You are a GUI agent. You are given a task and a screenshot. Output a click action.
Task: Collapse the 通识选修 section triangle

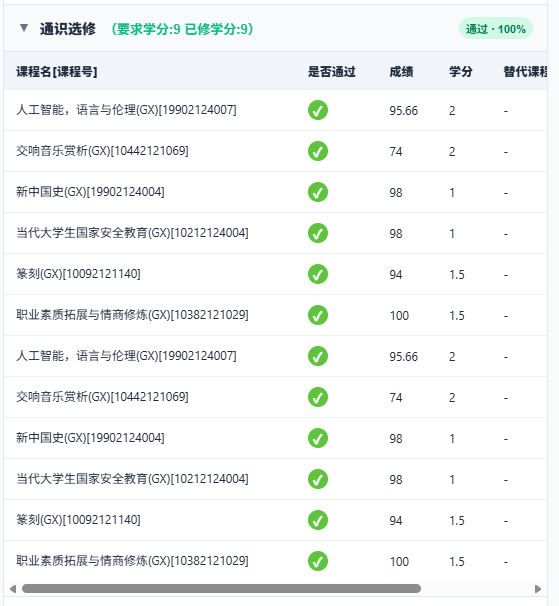coord(24,28)
